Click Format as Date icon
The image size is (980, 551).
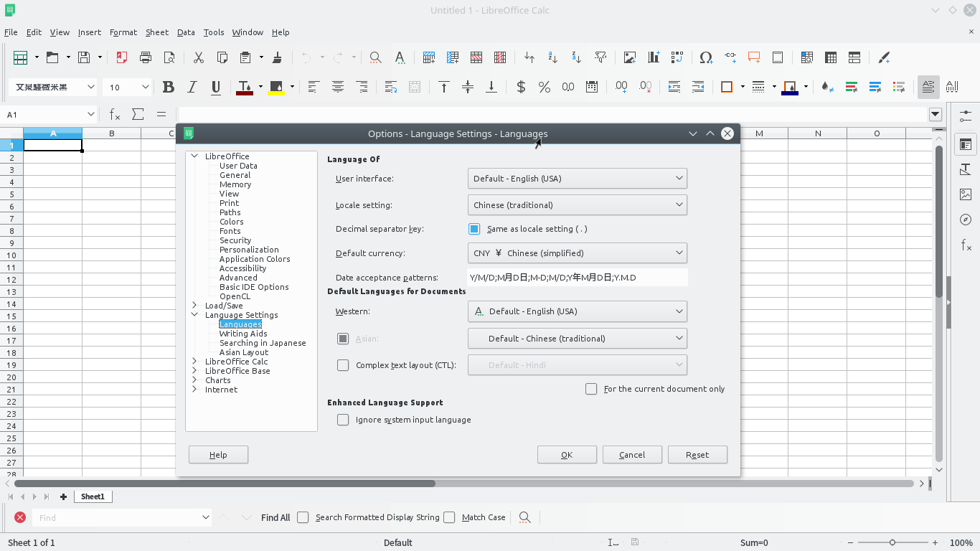592,87
